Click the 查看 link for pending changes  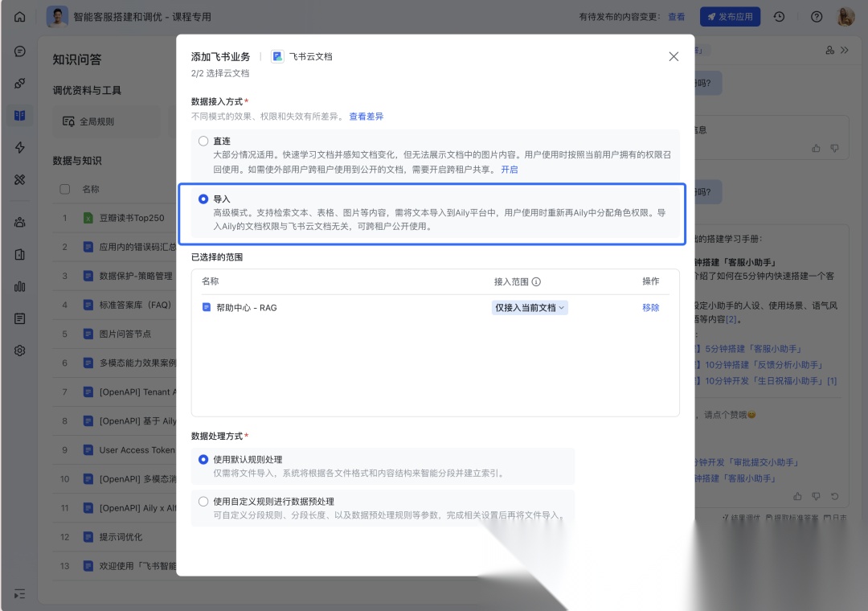(677, 17)
